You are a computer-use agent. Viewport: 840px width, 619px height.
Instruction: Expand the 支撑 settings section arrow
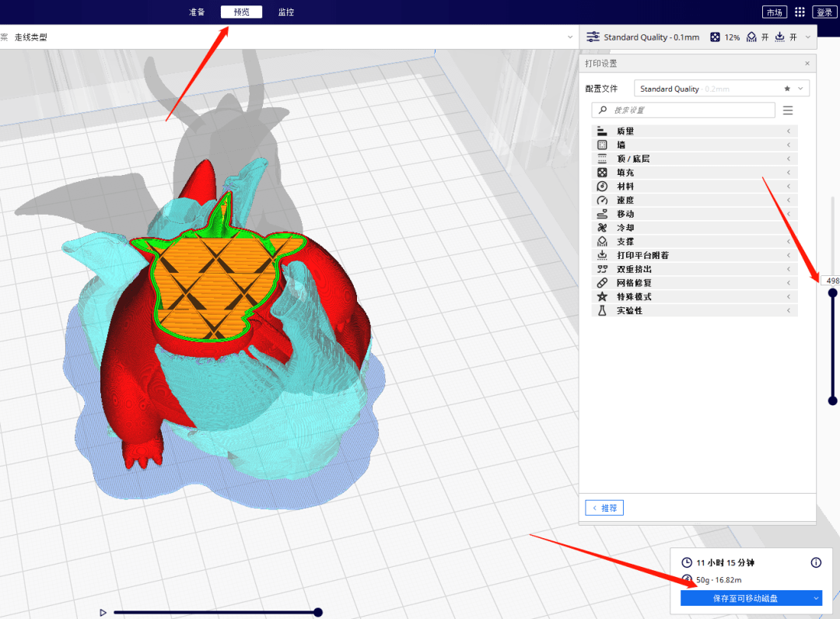click(788, 242)
